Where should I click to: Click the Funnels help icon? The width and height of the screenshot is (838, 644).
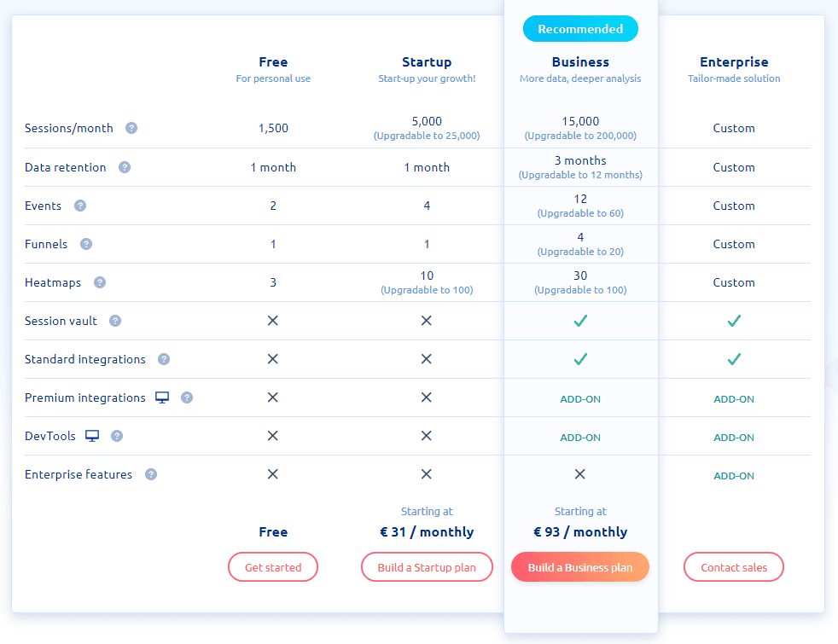click(85, 244)
